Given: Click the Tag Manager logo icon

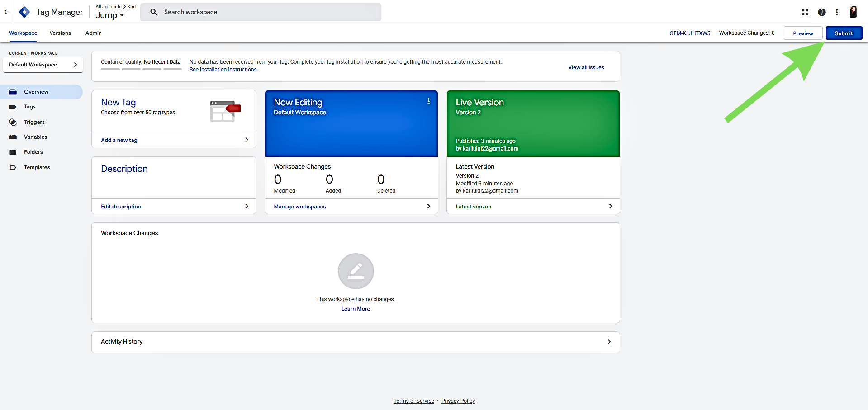Looking at the screenshot, I should click(x=24, y=12).
